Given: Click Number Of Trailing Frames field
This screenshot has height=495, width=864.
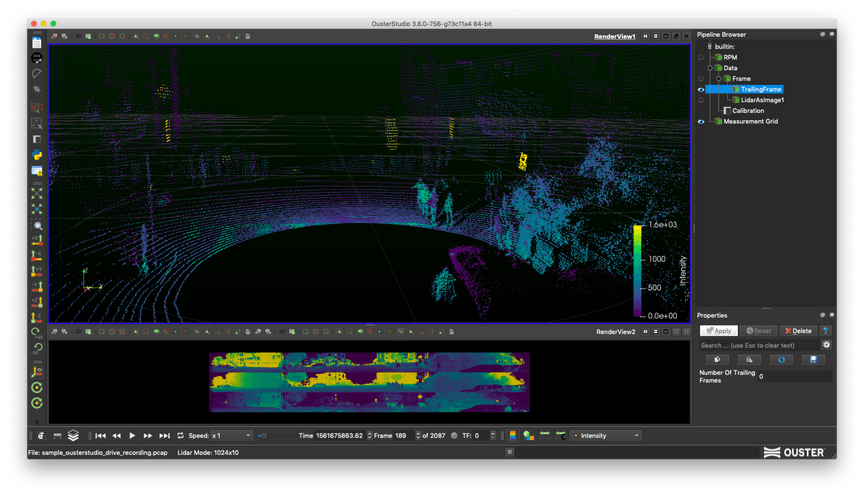Looking at the screenshot, I should (794, 376).
